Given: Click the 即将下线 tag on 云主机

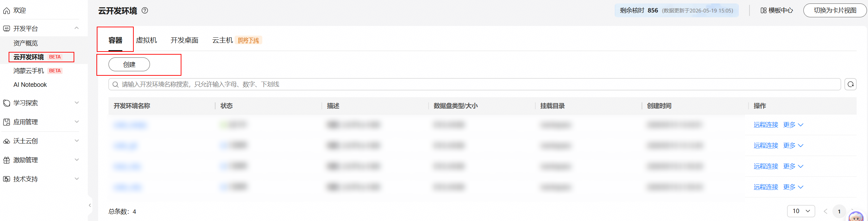Looking at the screenshot, I should 248,40.
